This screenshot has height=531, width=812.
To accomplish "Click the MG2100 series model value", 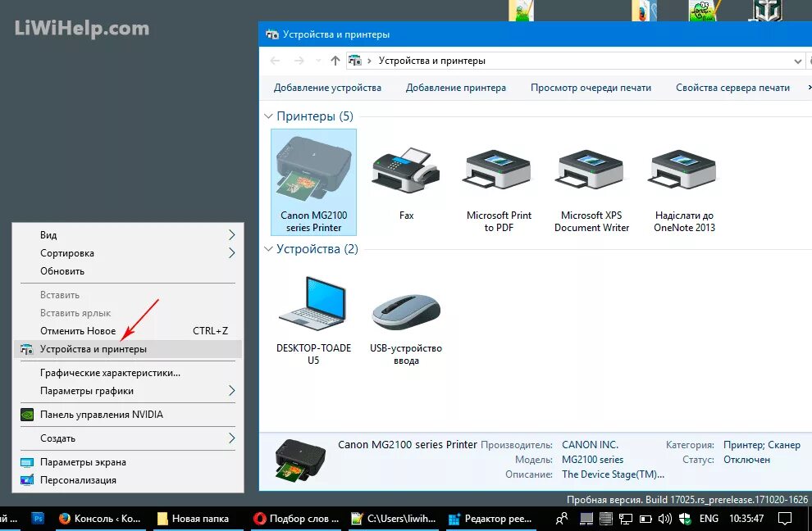I will 592,460.
